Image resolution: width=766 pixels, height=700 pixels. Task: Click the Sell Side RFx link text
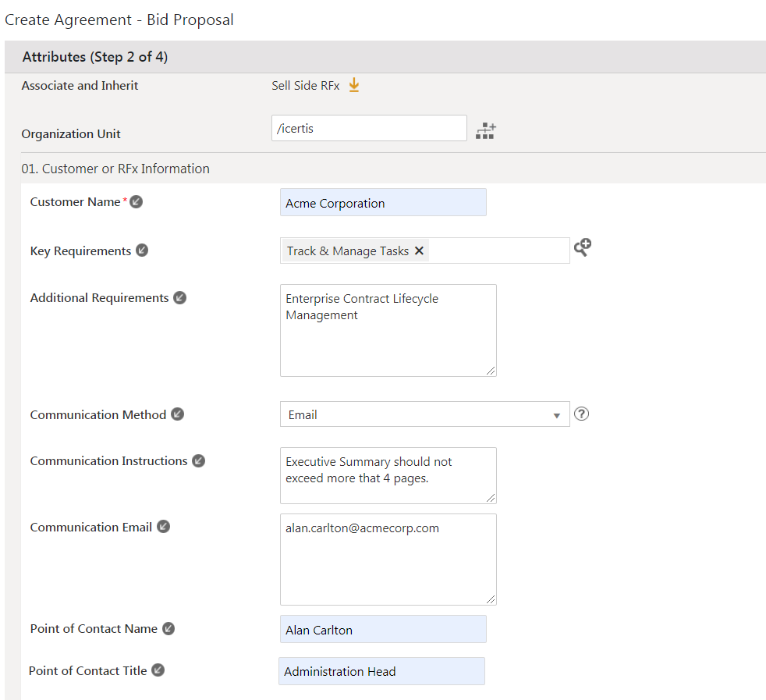click(x=305, y=86)
